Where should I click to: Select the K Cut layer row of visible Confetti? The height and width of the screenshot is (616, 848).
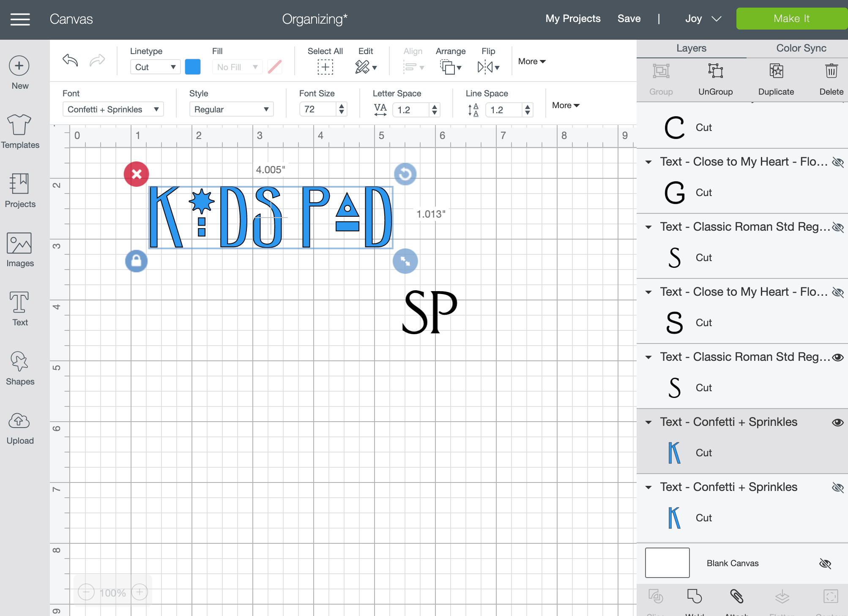click(742, 453)
